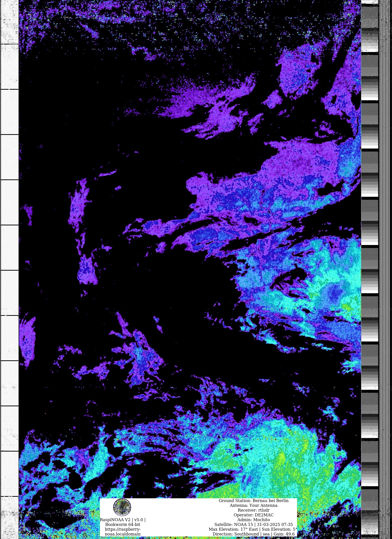Select 'Satellite: NOAA 15 | 31-03-2025 07:35' line

(x=254, y=524)
